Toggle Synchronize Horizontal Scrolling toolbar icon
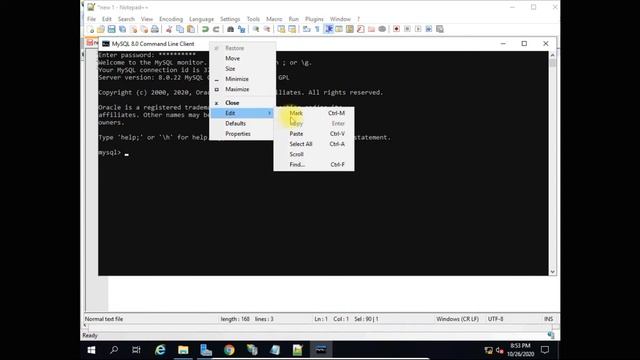640x360 pixels. (292, 29)
